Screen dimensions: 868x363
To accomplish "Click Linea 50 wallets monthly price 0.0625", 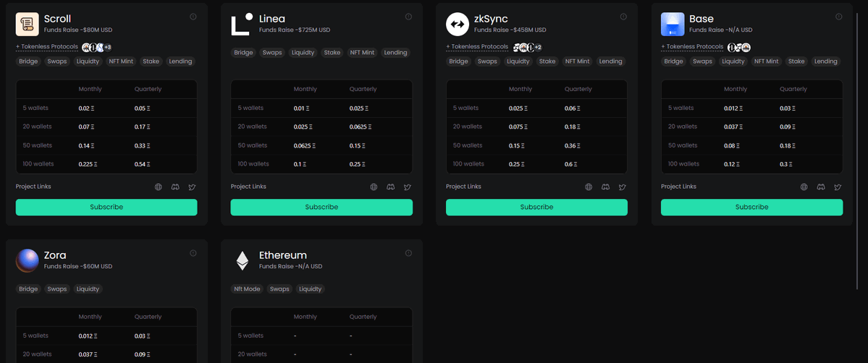I will pyautogui.click(x=305, y=145).
